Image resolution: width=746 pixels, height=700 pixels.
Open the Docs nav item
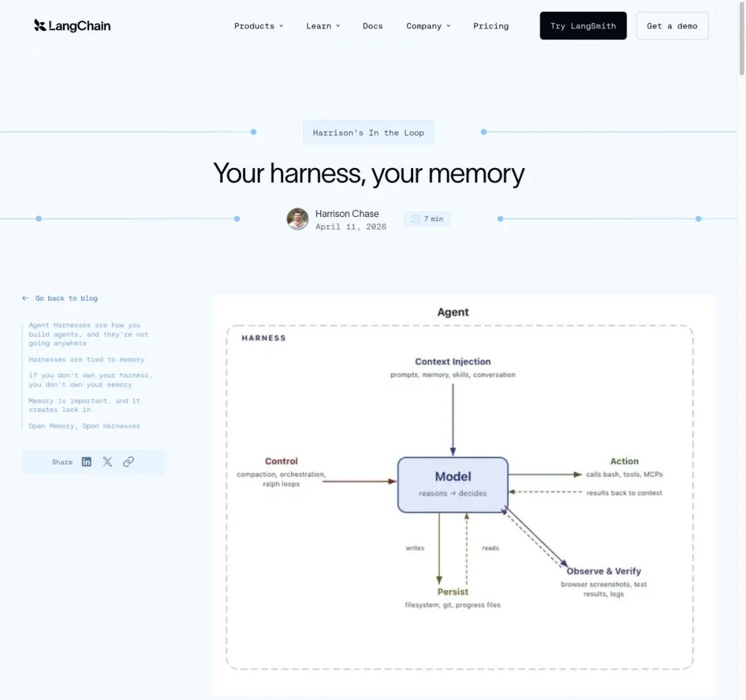click(x=372, y=26)
